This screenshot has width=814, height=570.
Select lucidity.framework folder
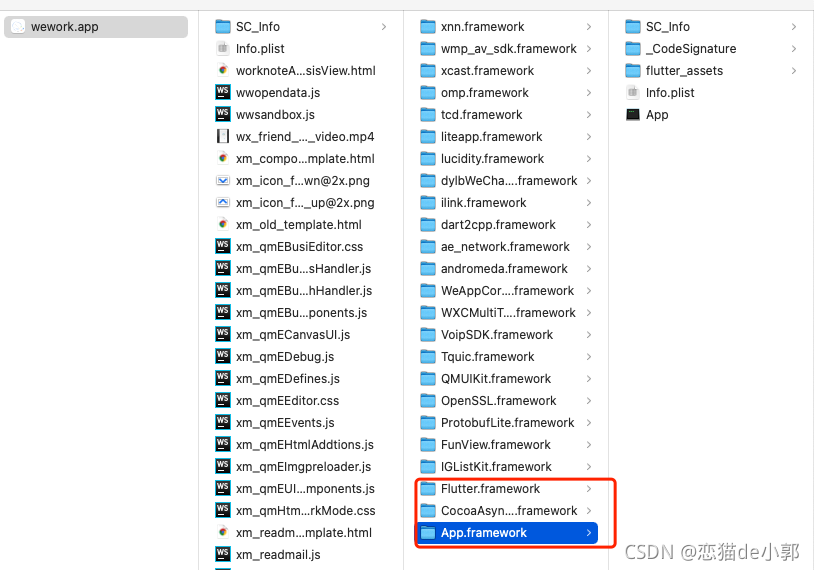click(x=506, y=158)
